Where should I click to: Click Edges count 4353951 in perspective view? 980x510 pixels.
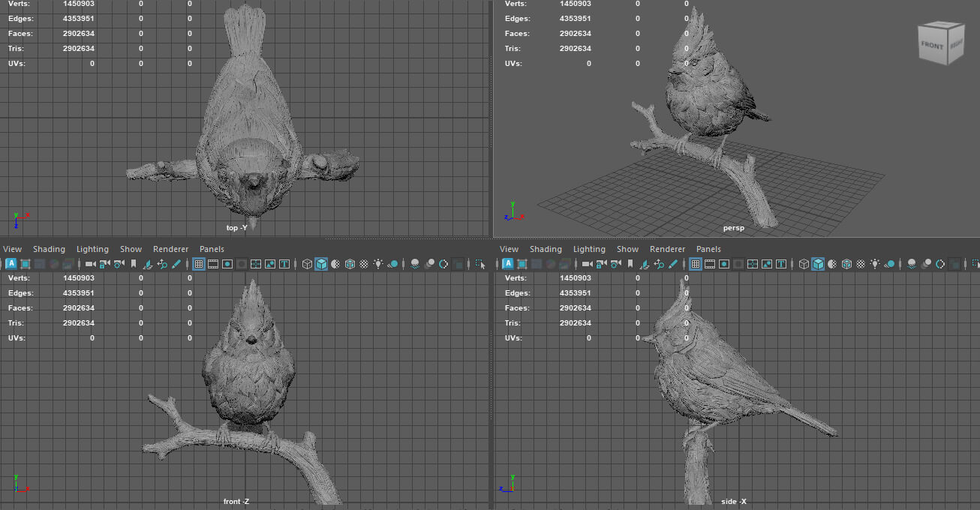tap(576, 19)
